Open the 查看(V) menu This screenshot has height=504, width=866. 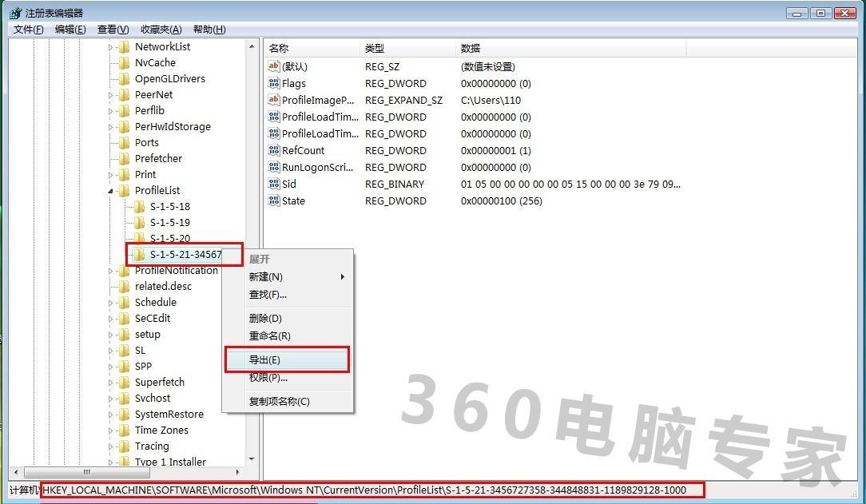point(111,30)
